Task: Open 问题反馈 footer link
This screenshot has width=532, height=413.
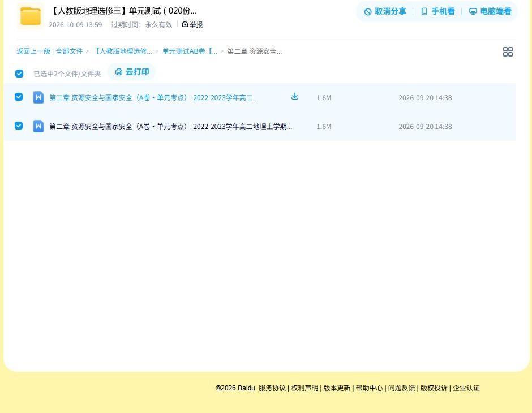Action: click(401, 388)
